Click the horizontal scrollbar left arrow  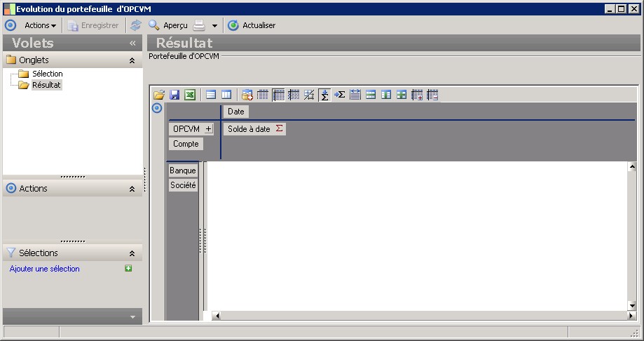[217, 316]
